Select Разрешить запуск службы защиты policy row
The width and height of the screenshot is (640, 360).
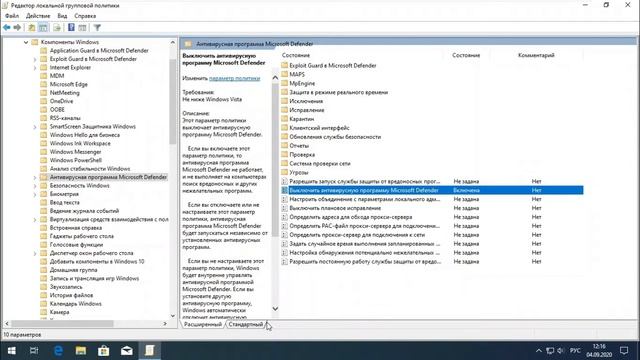point(432,181)
